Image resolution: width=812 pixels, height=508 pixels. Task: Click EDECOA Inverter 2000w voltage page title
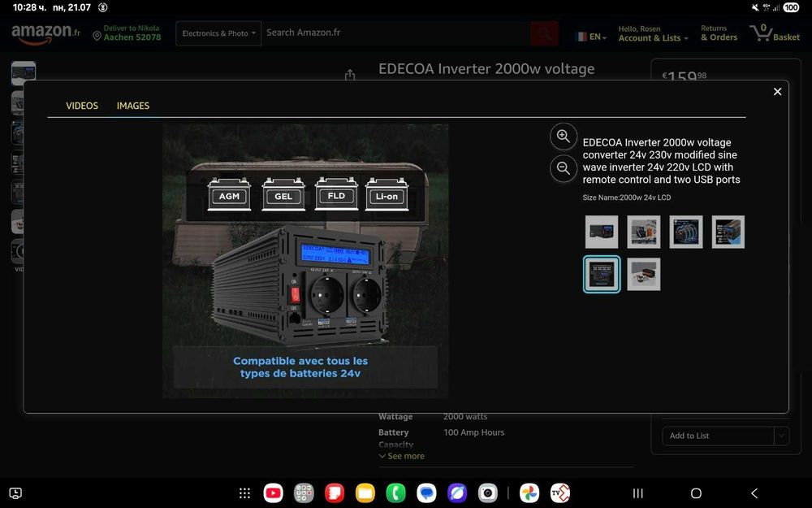tap(486, 68)
